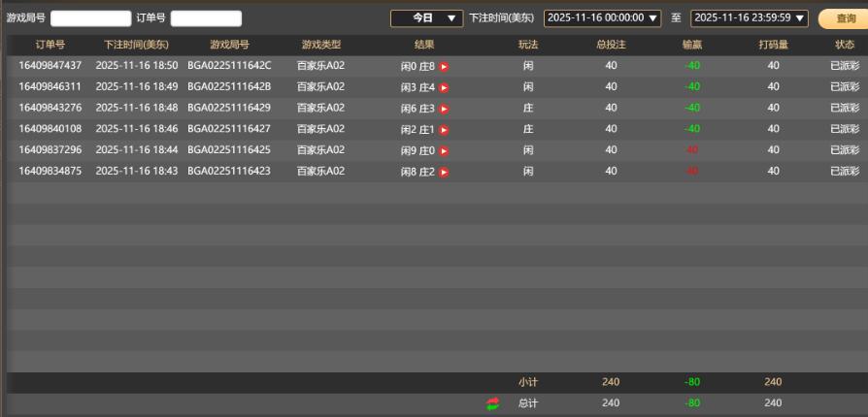This screenshot has width=868, height=417.
Task: Click the red-green refresh icon beside 总计
Action: point(493,403)
